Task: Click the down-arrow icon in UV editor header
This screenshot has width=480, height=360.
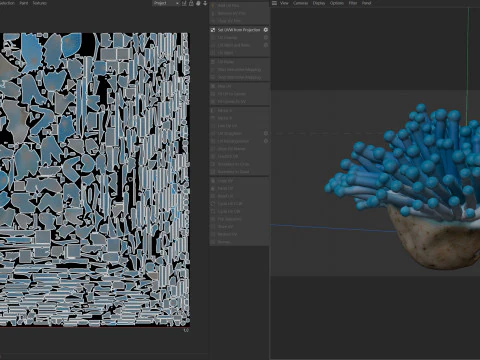Action: click(205, 3)
